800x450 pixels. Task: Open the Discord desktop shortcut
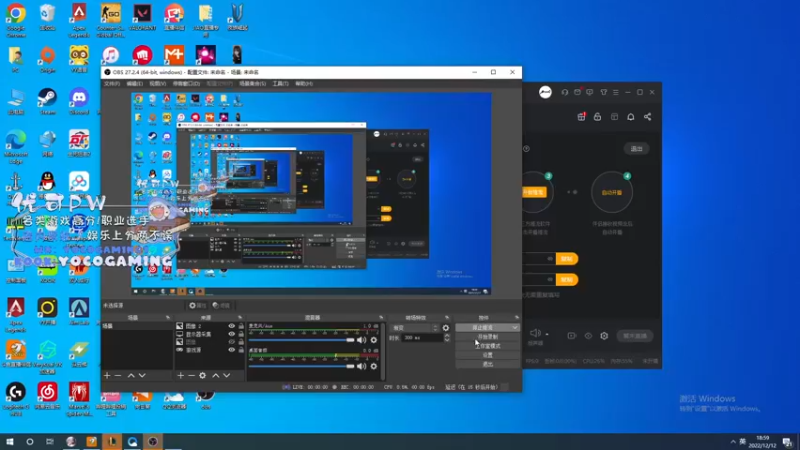point(79,101)
